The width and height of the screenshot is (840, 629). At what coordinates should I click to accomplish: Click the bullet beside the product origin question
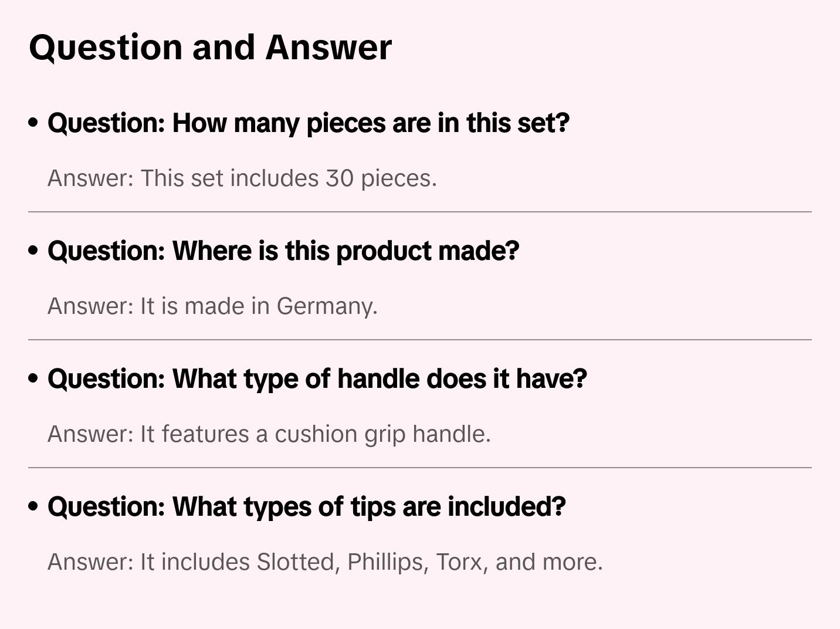pyautogui.click(x=33, y=251)
